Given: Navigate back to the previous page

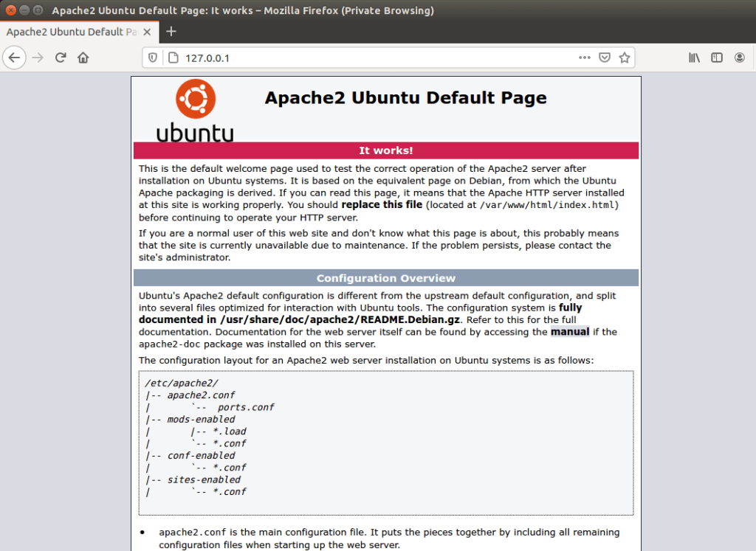Looking at the screenshot, I should (15, 58).
